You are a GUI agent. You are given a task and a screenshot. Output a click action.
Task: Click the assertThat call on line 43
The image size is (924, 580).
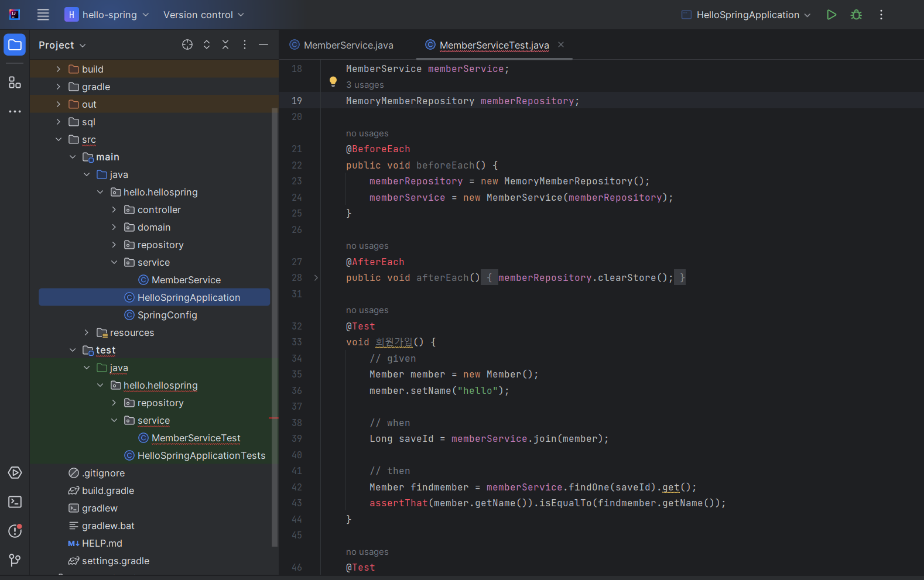[399, 503]
